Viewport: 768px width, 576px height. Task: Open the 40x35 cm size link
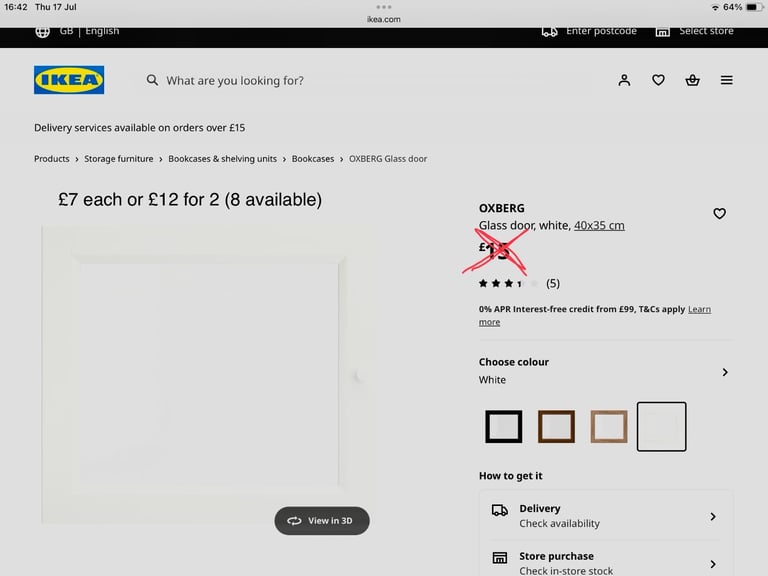pos(599,225)
